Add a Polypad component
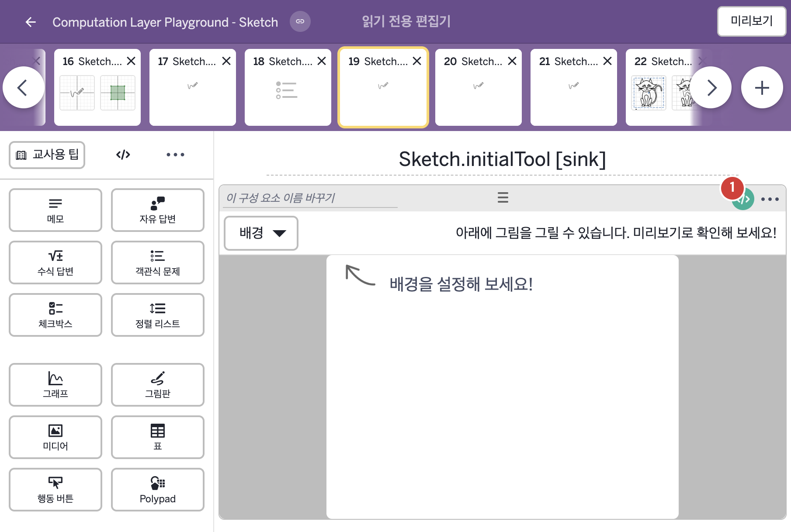791x532 pixels. pos(158,490)
